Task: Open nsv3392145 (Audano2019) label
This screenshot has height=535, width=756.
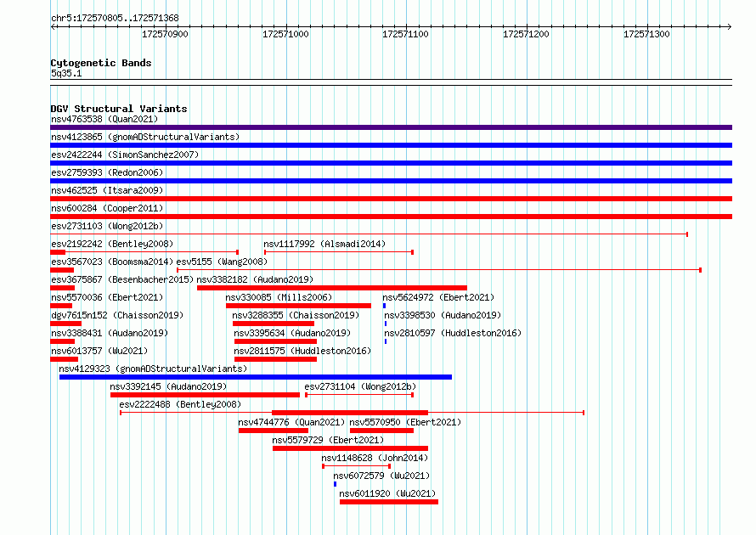Action: tap(168, 386)
